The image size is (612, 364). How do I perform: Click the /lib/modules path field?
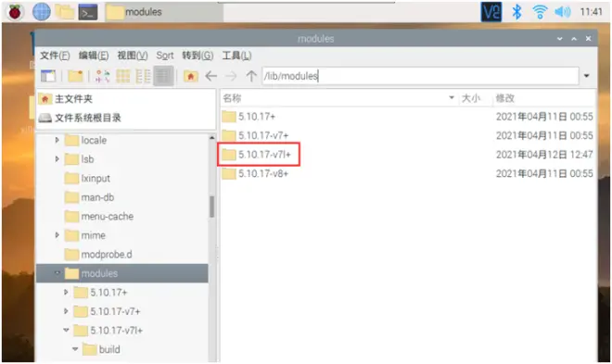pos(420,76)
